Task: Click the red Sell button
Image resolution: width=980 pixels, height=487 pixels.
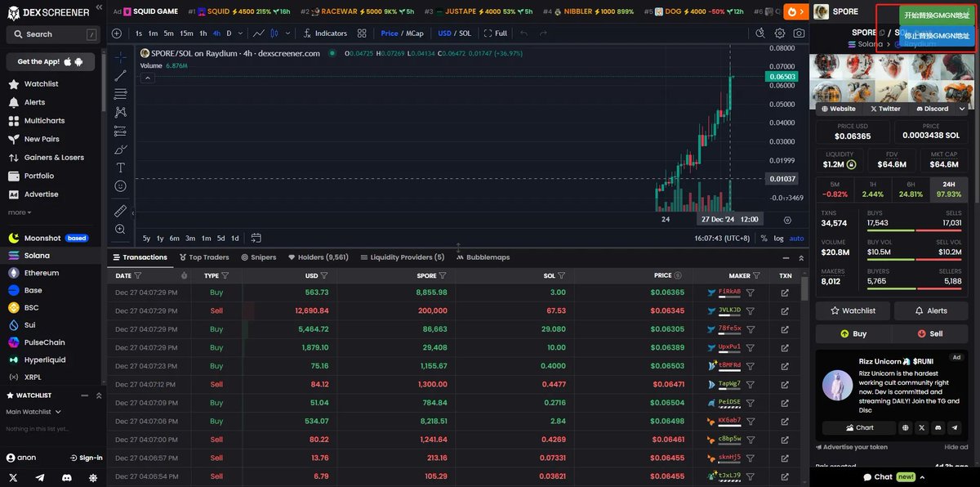Action: 931,333
